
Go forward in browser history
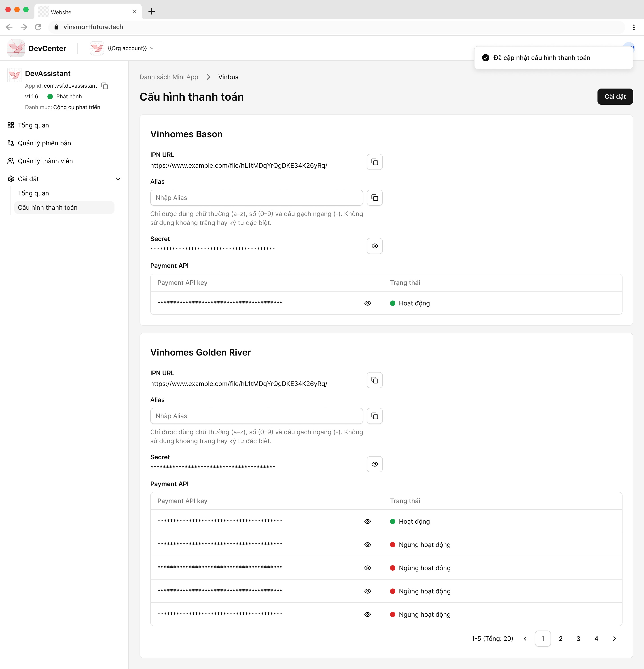23,27
